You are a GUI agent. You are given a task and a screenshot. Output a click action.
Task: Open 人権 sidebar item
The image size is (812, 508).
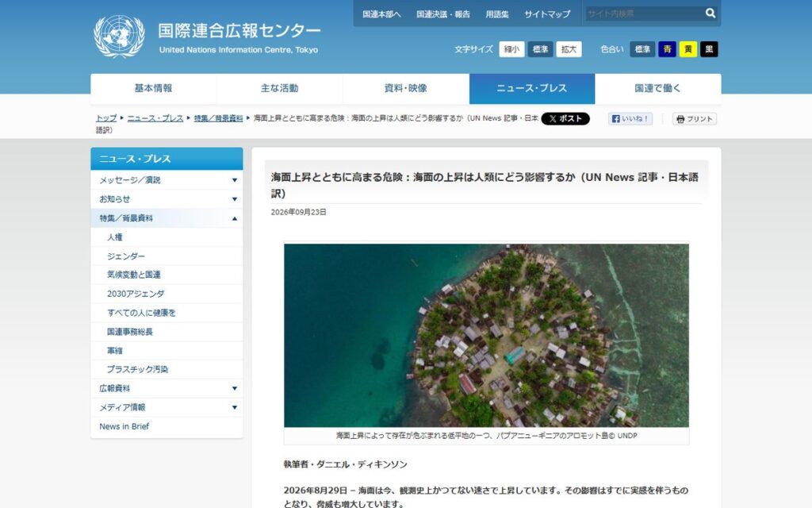click(x=167, y=237)
